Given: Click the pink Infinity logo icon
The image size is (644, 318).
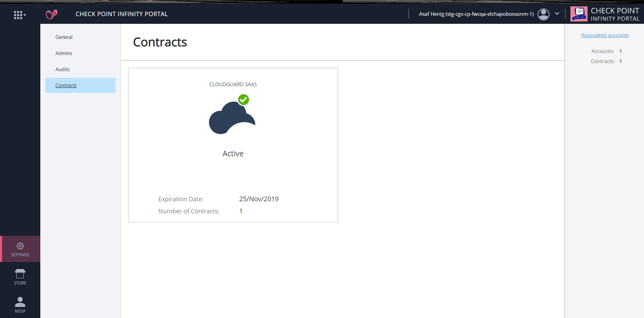Looking at the screenshot, I should pyautogui.click(x=51, y=14).
